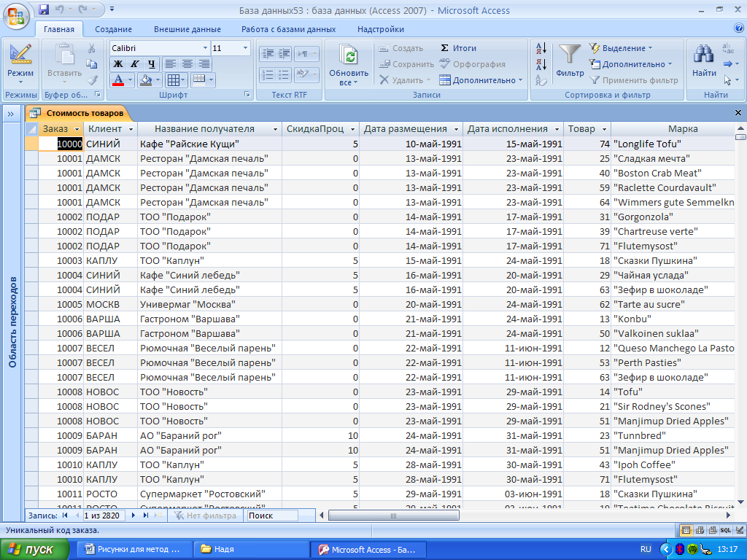Image resolution: width=747 pixels, height=560 pixels.
Task: Click vertical scrollbar down arrow
Action: click(740, 502)
